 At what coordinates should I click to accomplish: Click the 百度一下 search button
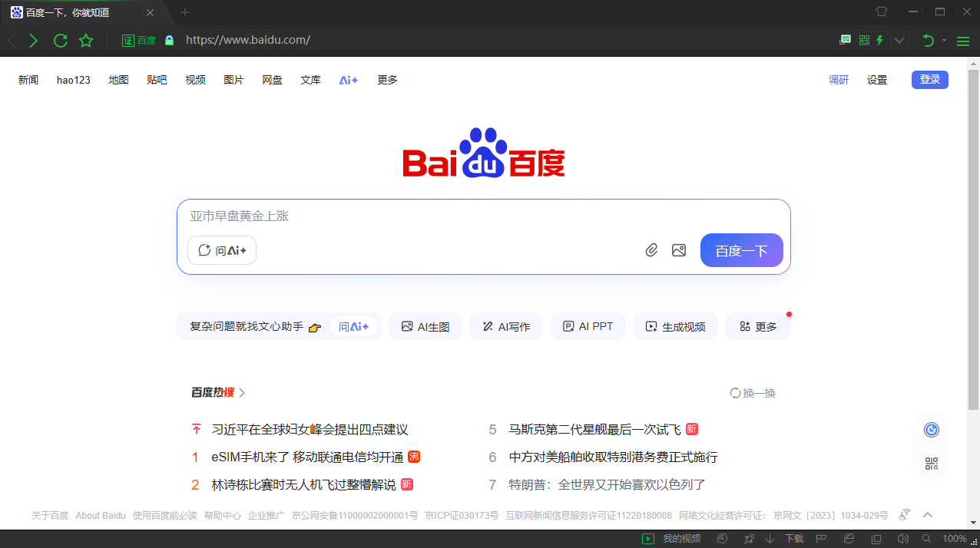(740, 249)
